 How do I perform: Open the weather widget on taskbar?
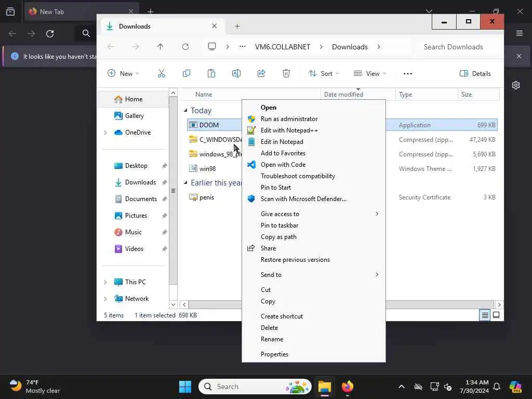(35, 387)
